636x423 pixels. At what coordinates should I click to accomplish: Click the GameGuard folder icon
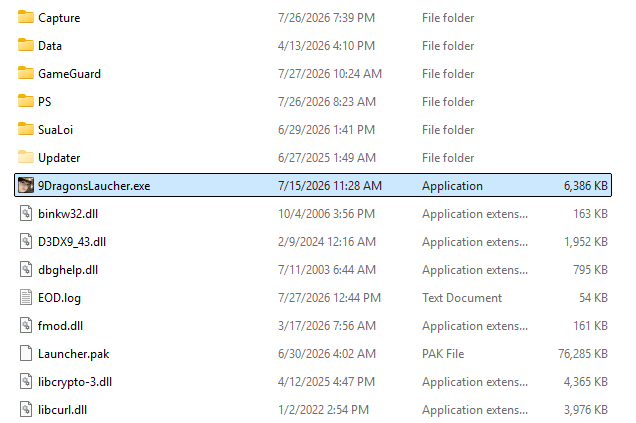point(26,73)
